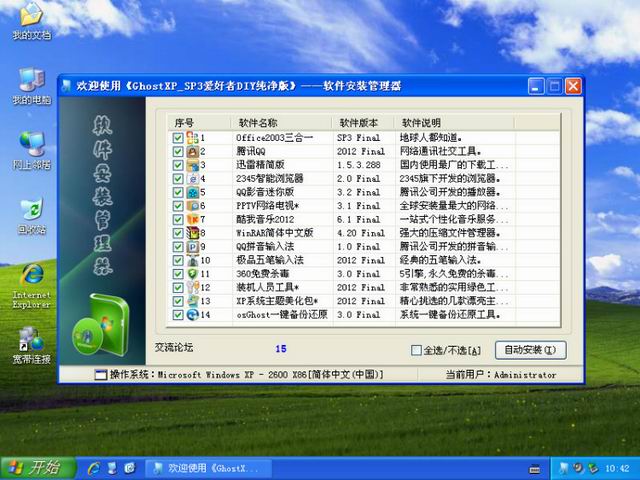Uncheck 360免费杀毒 checkbox
The width and height of the screenshot is (640, 480).
178,274
